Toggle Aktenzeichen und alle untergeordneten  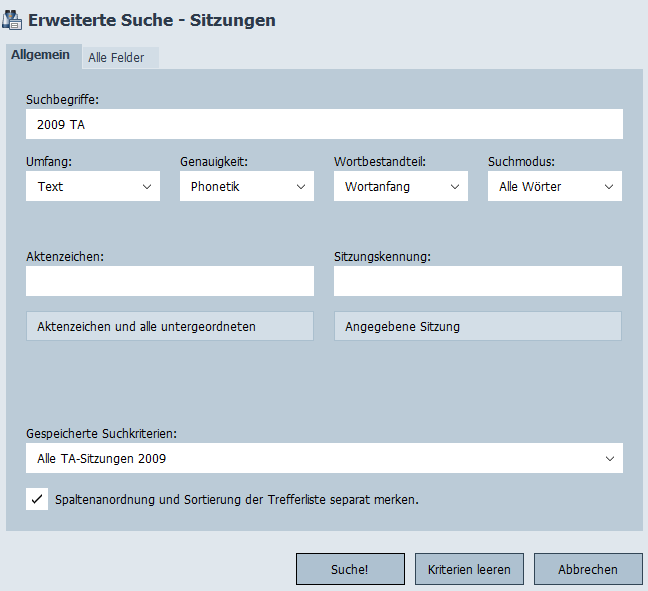[x=170, y=326]
